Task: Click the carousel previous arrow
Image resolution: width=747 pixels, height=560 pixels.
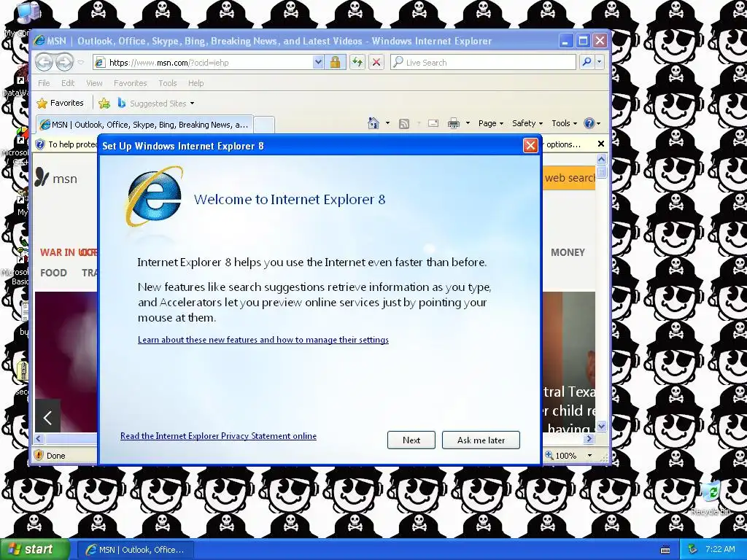Action: tap(47, 418)
